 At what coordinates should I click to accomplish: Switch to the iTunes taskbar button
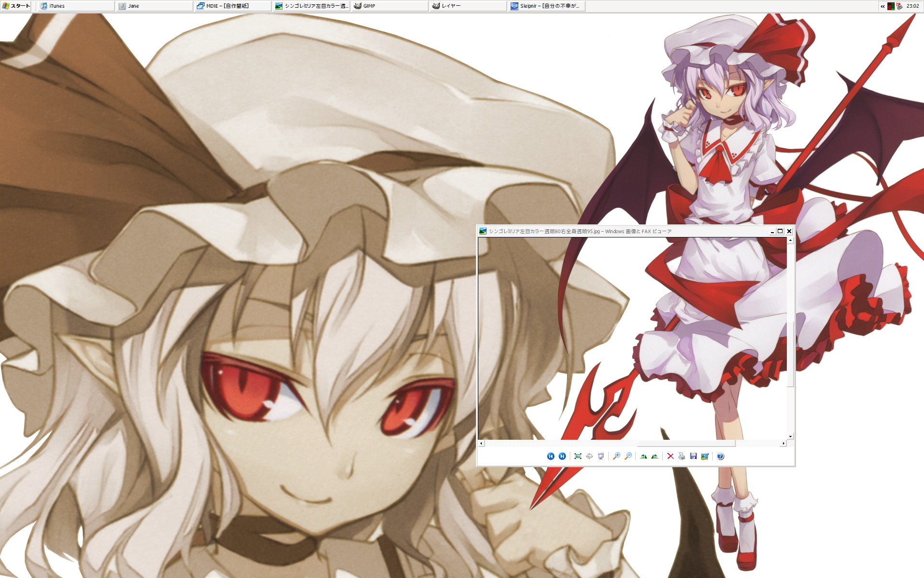tap(76, 6)
